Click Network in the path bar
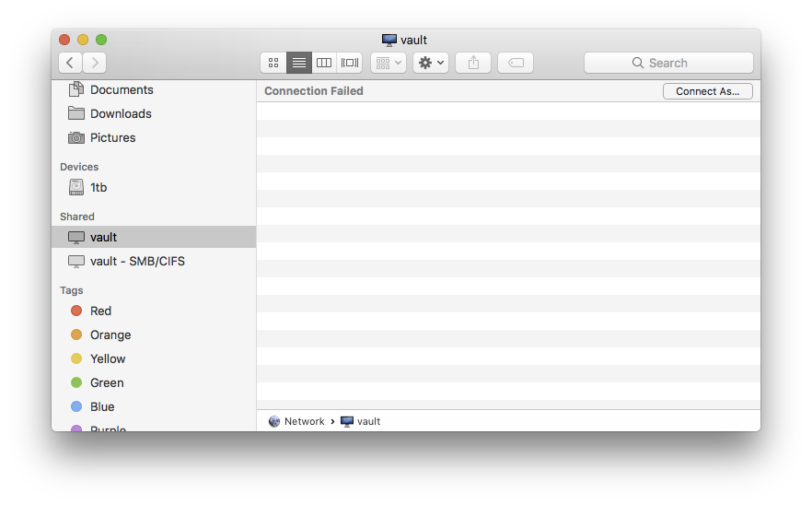The height and width of the screenshot is (505, 812). click(296, 421)
